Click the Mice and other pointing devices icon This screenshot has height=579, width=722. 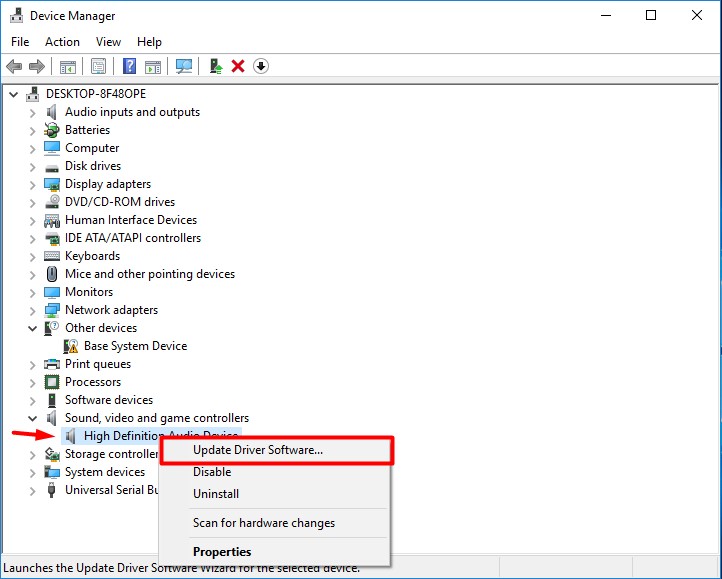[x=52, y=274]
